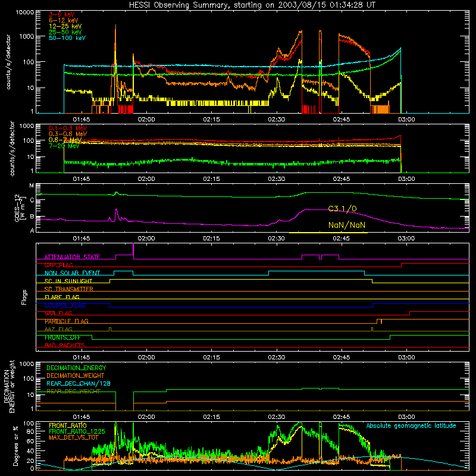Select the GAP_FLAG label
The width and height of the screenshot is (476, 476).
(x=58, y=265)
